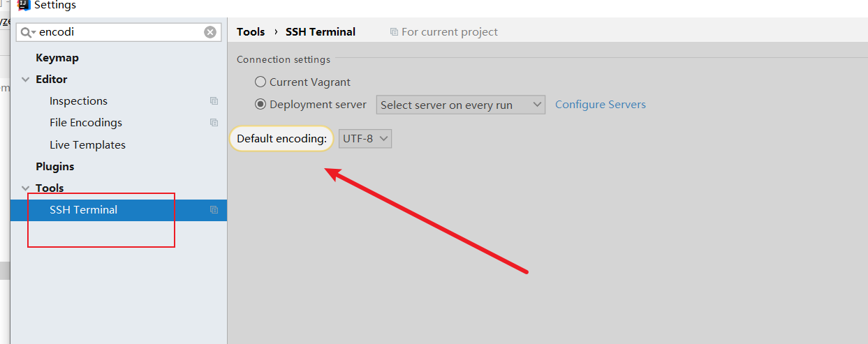Click the project-level icon beside Inspections
Viewport: 868px width, 344px height.
tap(214, 101)
